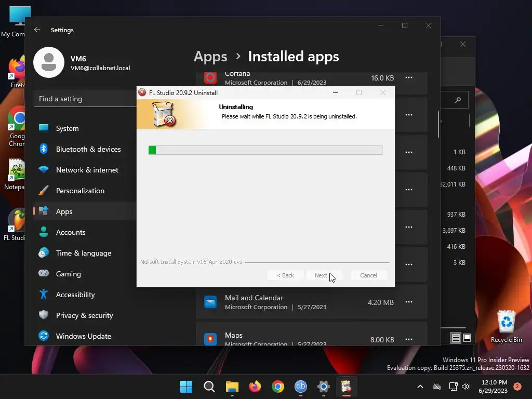Image resolution: width=532 pixels, height=399 pixels.
Task: Open System settings
Action: [85, 128]
